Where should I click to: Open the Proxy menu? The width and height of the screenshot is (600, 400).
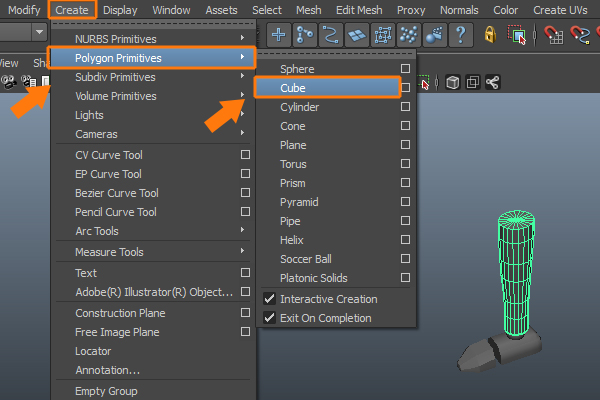click(x=411, y=10)
